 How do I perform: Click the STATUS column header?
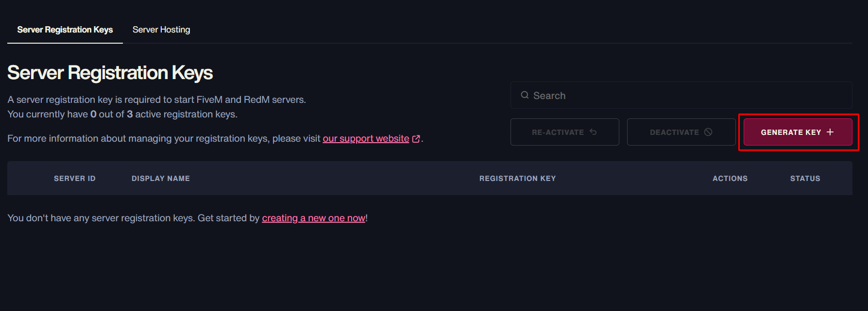tap(805, 178)
